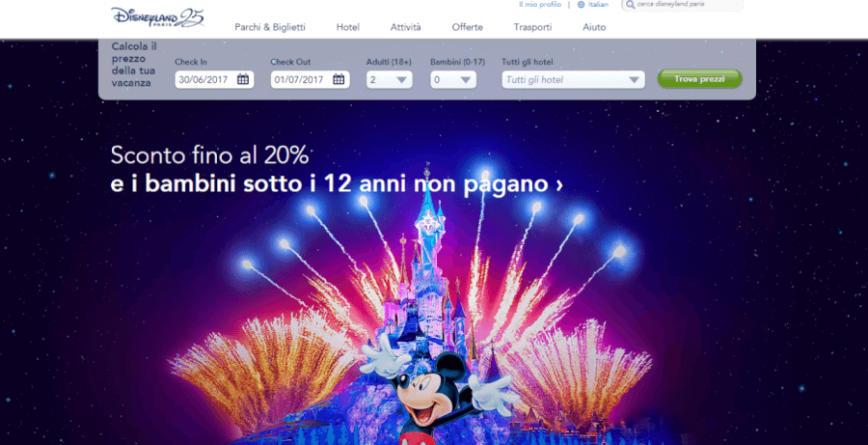The width and height of the screenshot is (868, 445).
Task: Open the Offerte menu
Action: [x=467, y=27]
